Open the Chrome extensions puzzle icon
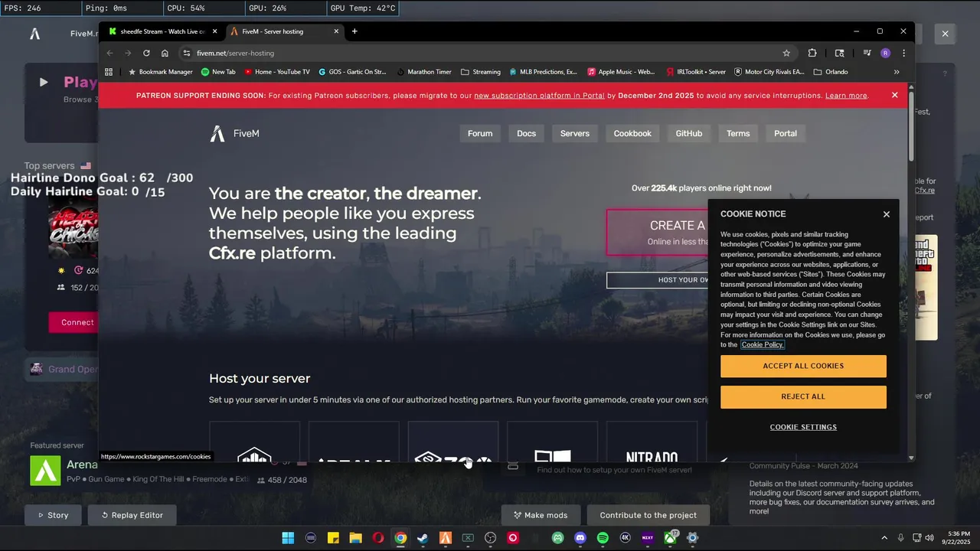This screenshot has width=980, height=551. (812, 53)
